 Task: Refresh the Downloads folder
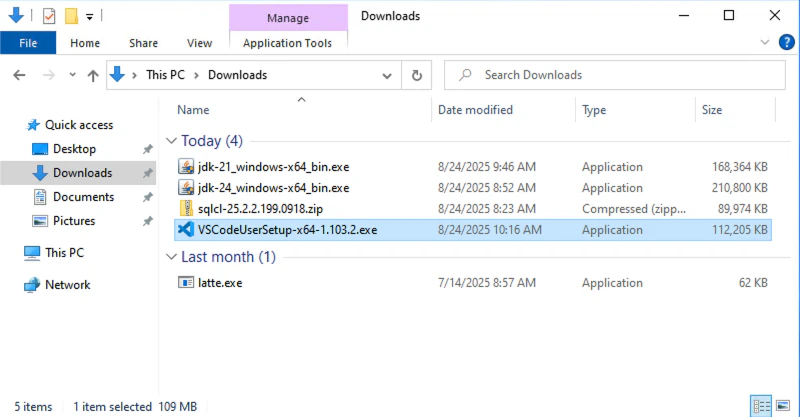(417, 76)
